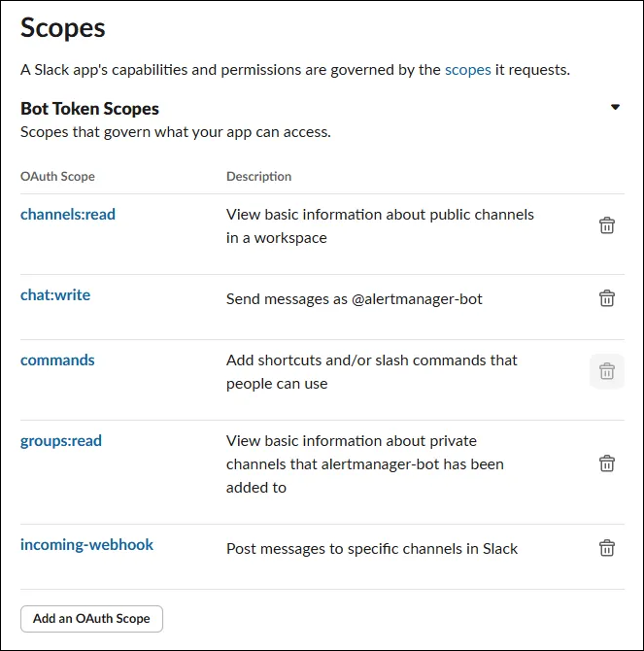Open the groups:read scope link
This screenshot has width=644, height=651.
click(x=61, y=440)
